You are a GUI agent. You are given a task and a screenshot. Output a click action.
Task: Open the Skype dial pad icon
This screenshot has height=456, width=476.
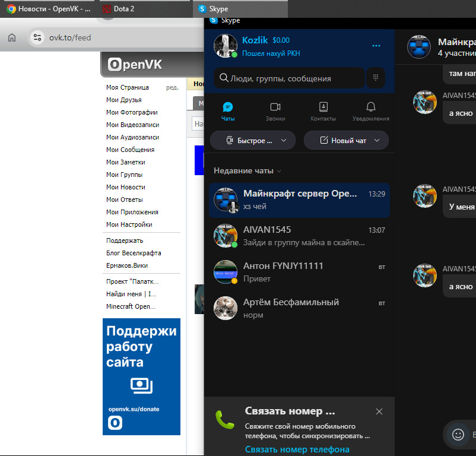pyautogui.click(x=376, y=78)
